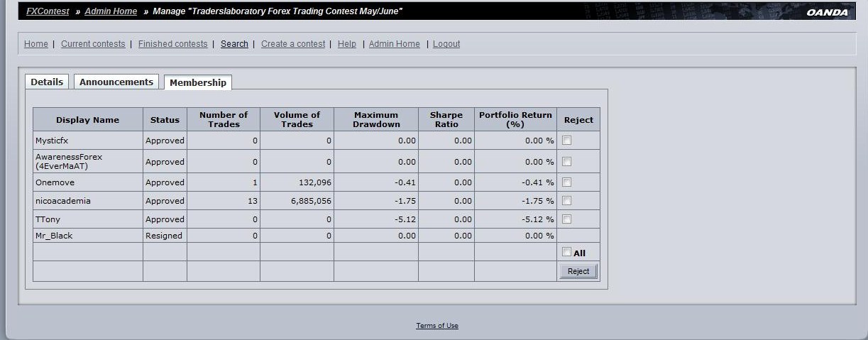The height and width of the screenshot is (340, 868).
Task: Click the Resigned status for Mr_Black
Action: point(164,236)
